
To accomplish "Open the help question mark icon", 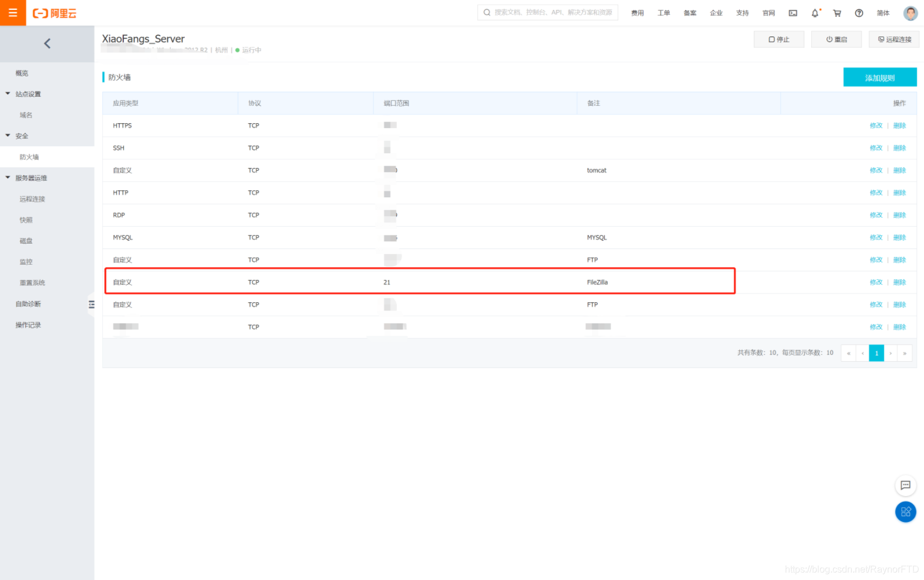I will click(859, 13).
